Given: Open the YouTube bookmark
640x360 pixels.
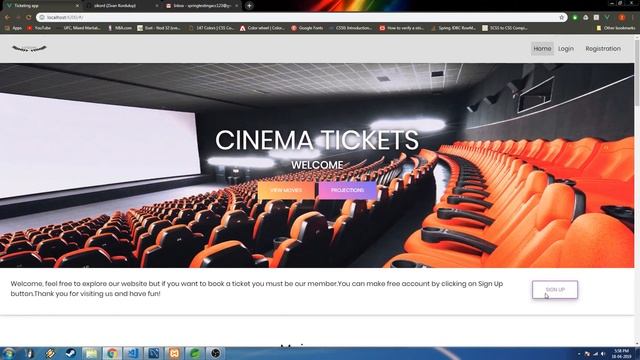Looking at the screenshot, I should click(39, 28).
